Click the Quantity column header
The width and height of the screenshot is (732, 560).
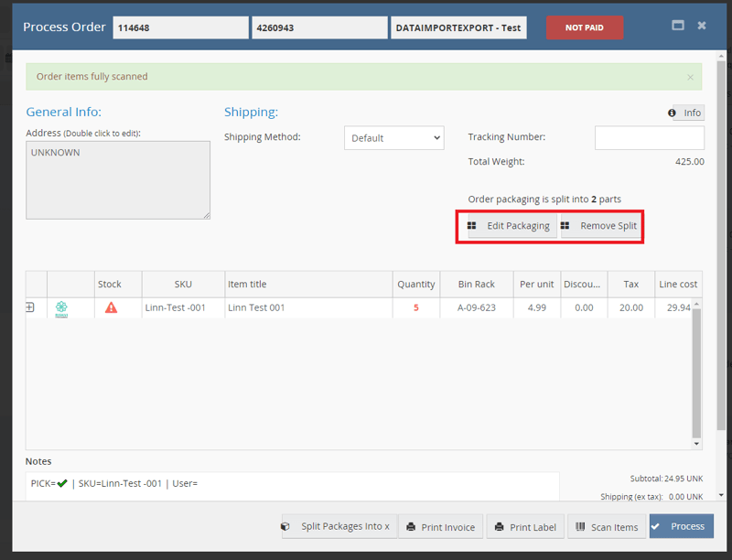pos(415,285)
